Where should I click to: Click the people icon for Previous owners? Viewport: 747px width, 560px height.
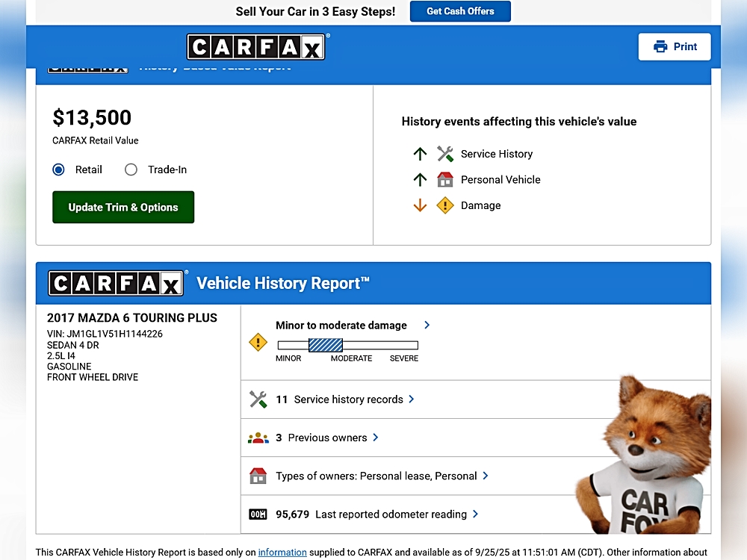[258, 438]
